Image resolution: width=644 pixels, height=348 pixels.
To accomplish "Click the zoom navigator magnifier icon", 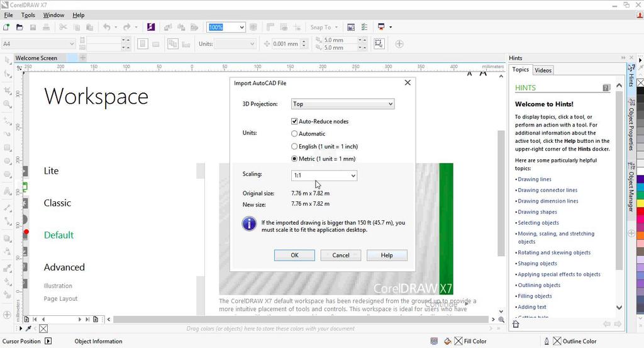I will pos(501,319).
